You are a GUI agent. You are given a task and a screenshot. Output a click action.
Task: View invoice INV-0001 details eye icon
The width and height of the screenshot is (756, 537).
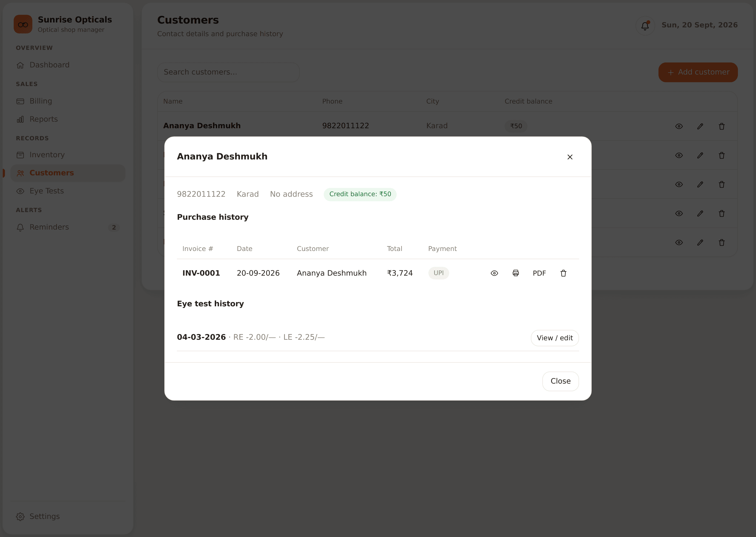point(494,273)
